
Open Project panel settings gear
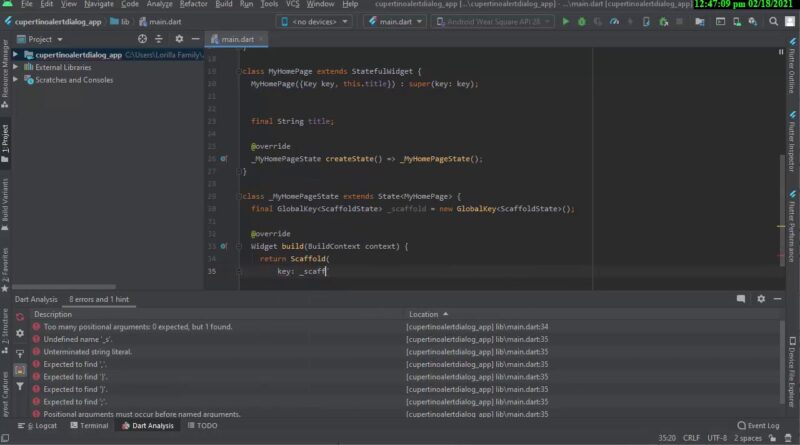(x=179, y=39)
